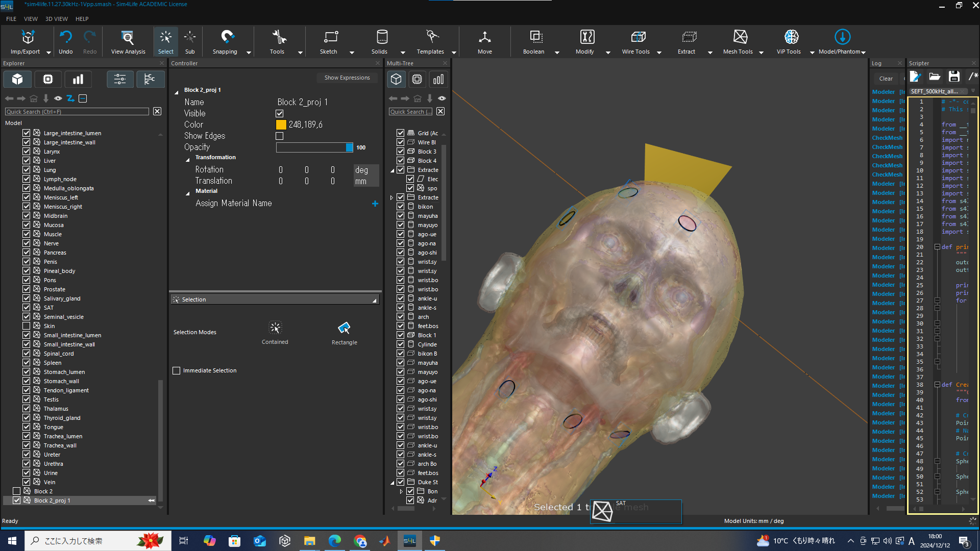Open the HELP menu

(82, 19)
